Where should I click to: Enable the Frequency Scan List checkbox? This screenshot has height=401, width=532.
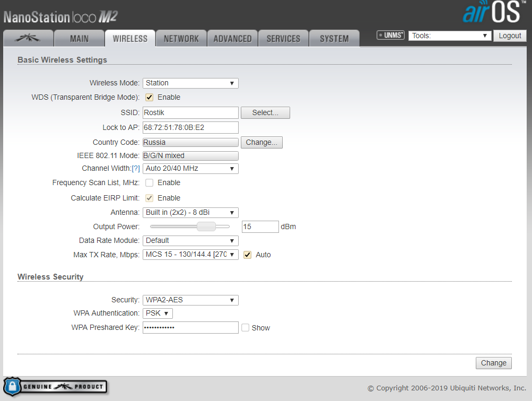pos(149,183)
